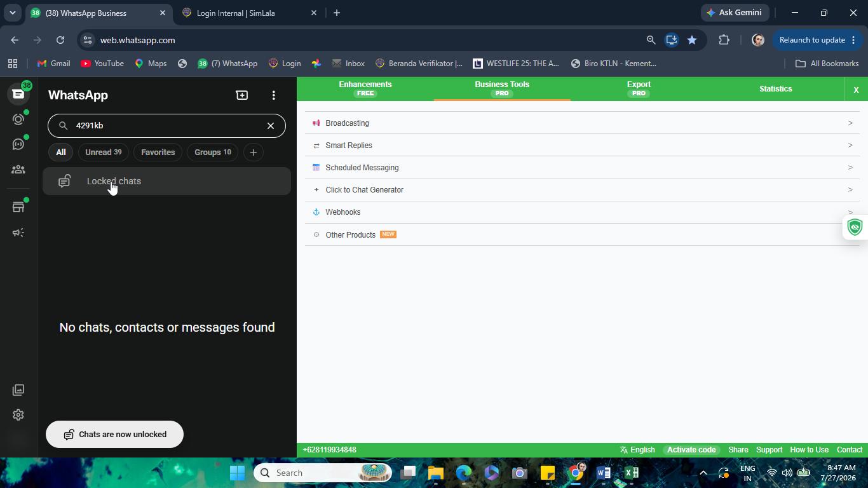Open the tab search dropdown arrow
The image size is (868, 488).
pos(12,13)
